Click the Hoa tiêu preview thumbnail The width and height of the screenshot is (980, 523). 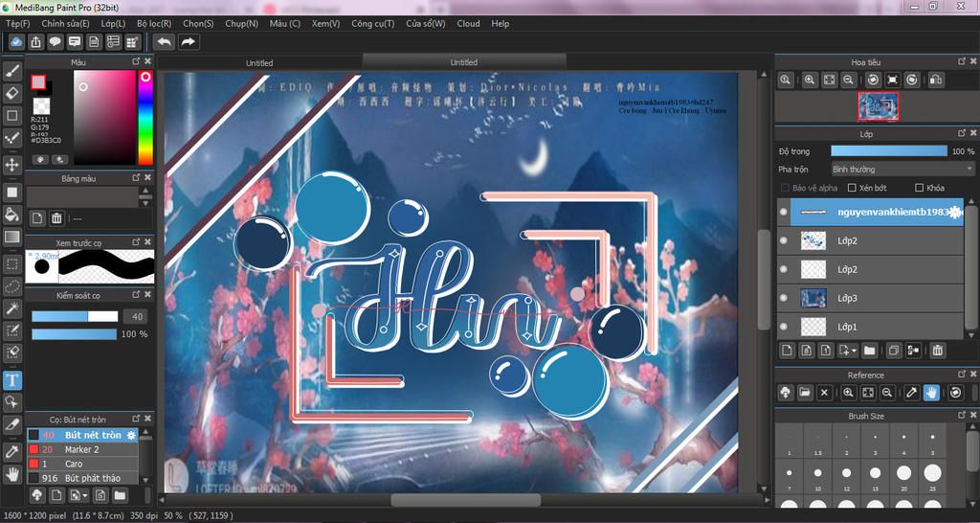[x=878, y=105]
